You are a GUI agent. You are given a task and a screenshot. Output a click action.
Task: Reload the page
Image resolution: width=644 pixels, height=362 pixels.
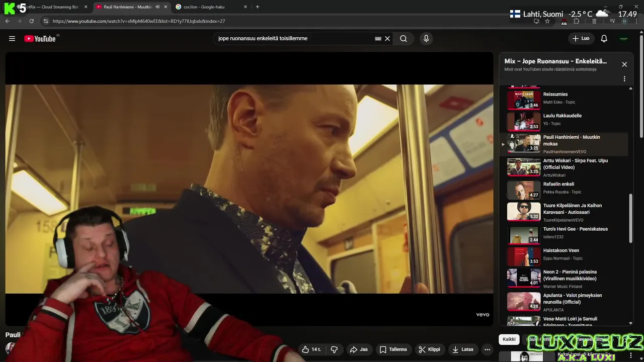tap(31, 21)
